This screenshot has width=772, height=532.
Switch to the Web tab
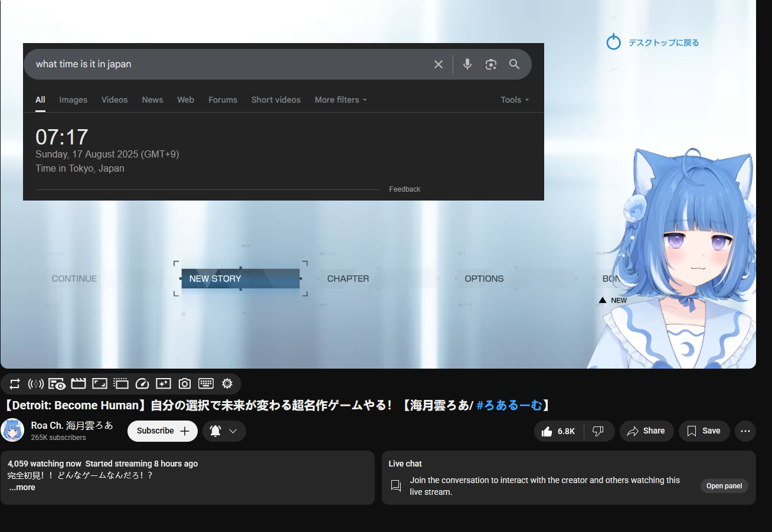(186, 100)
